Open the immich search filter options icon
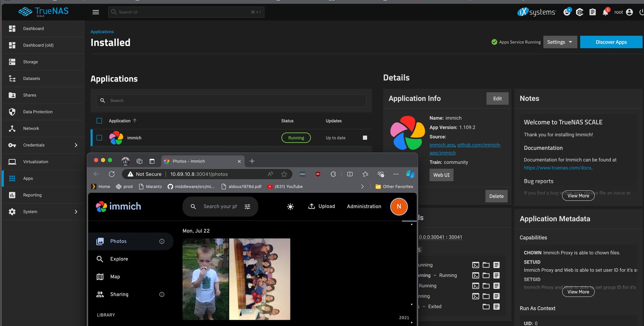This screenshot has height=326, width=644. tap(248, 207)
